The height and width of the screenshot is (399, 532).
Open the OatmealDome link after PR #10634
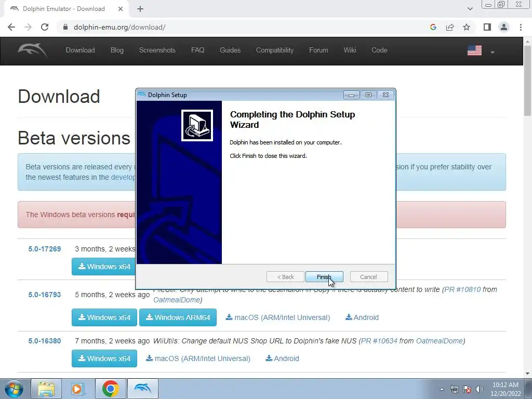click(440, 341)
